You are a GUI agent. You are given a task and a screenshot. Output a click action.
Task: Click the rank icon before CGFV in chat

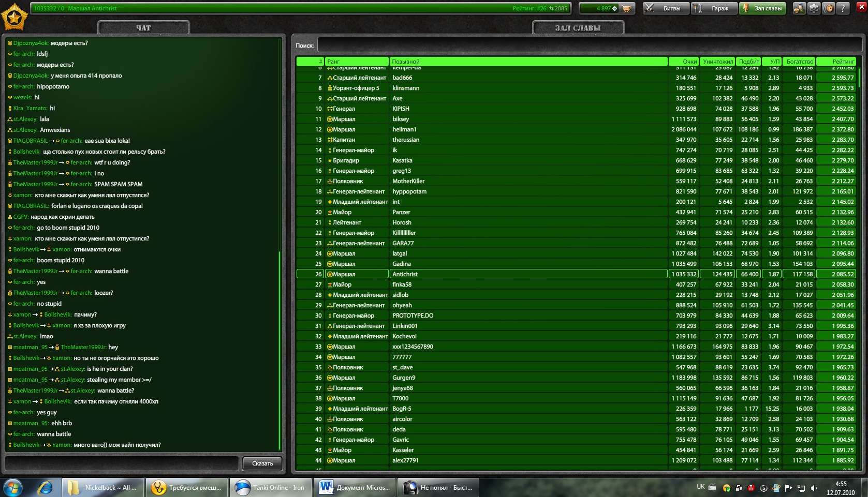(10, 217)
